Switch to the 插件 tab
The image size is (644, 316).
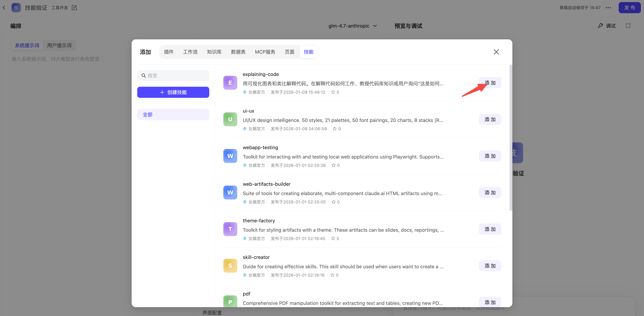click(168, 52)
